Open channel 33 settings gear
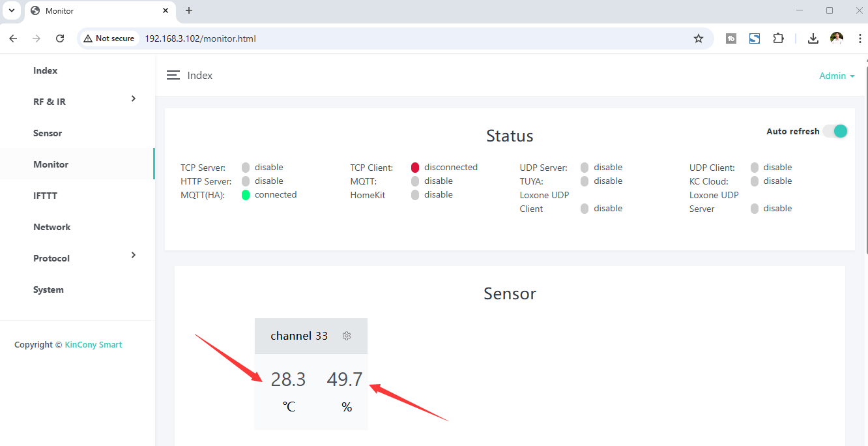868x446 pixels. [x=347, y=336]
